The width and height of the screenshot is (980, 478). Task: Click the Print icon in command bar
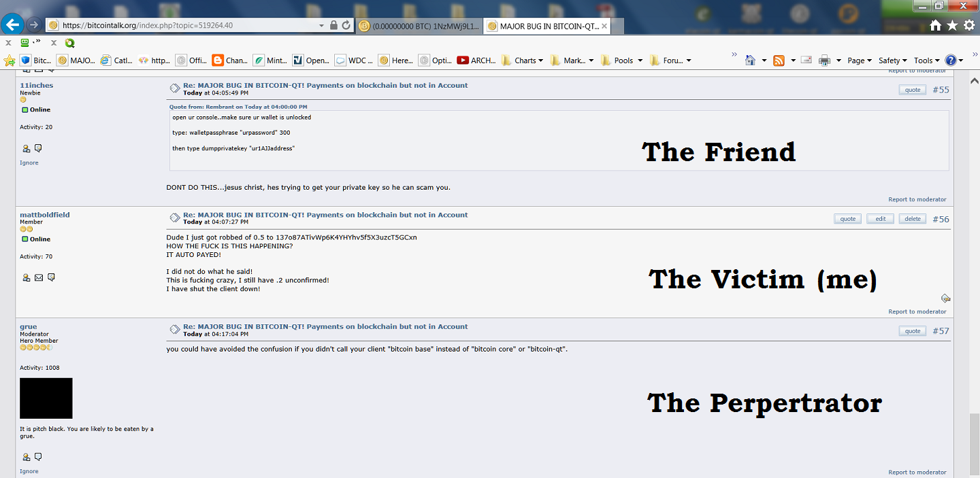(825, 61)
